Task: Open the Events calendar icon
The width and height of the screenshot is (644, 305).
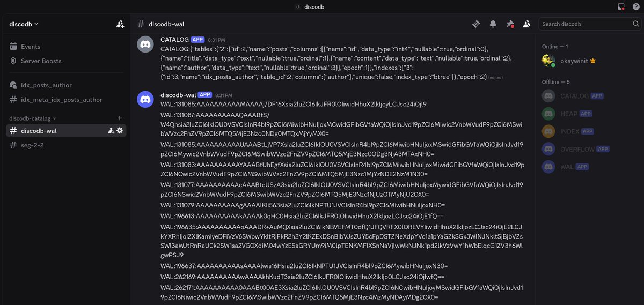Action: [13, 47]
